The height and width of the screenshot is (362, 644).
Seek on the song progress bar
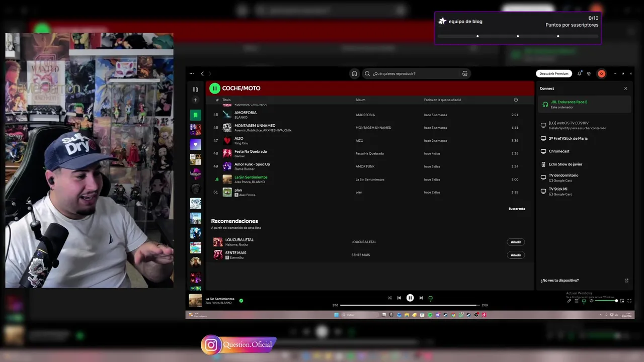410,305
